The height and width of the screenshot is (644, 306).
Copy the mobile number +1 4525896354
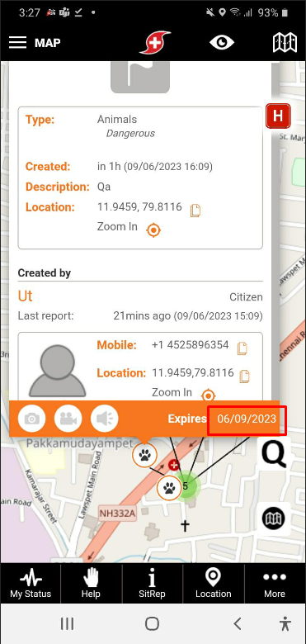tap(242, 348)
